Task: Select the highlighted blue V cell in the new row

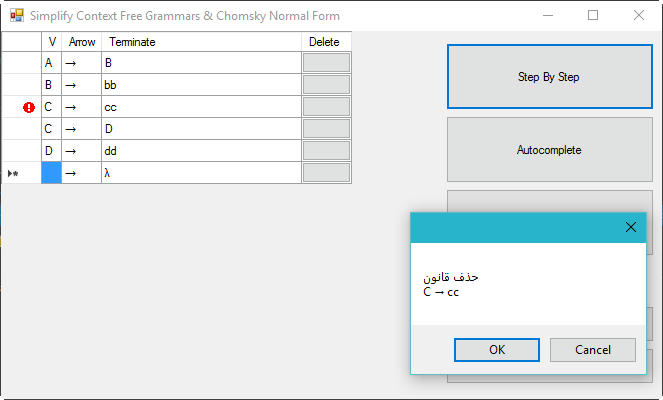Action: coord(52,173)
